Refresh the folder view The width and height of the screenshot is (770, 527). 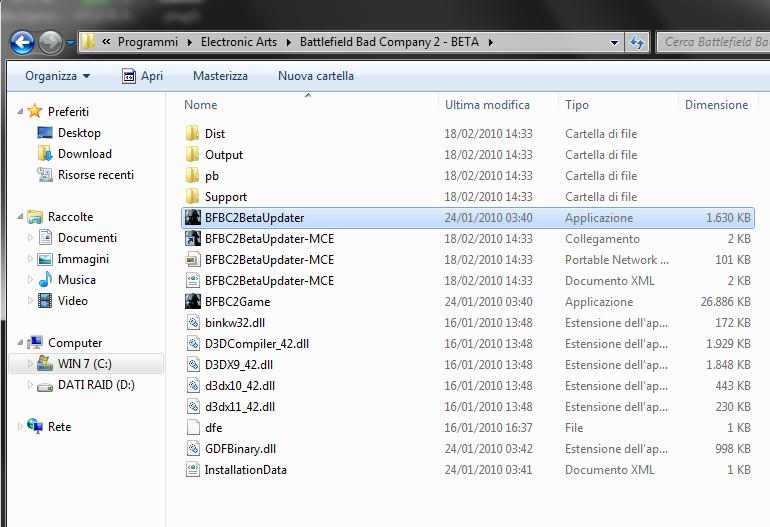pos(637,43)
